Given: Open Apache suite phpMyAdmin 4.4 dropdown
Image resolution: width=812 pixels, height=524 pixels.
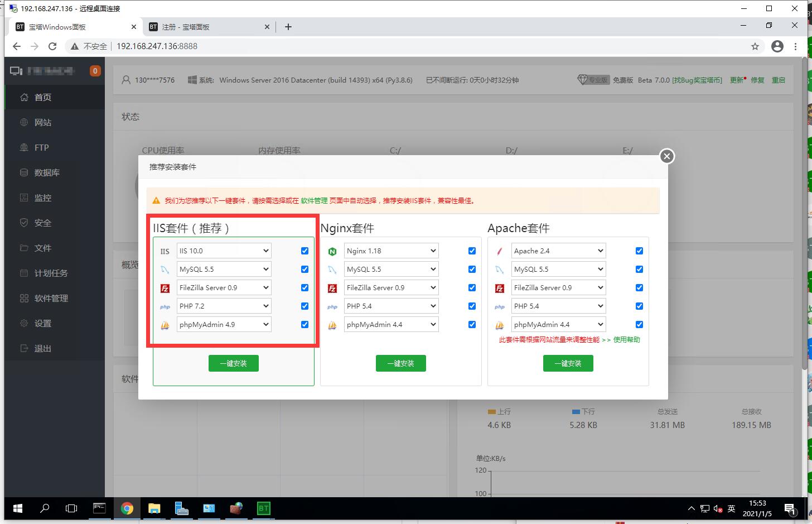Looking at the screenshot, I should pos(559,325).
